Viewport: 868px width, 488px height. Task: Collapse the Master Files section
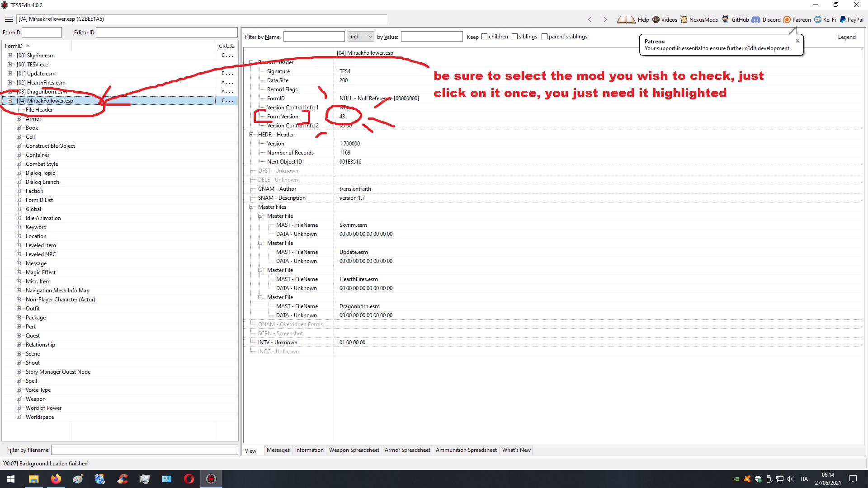(x=251, y=207)
